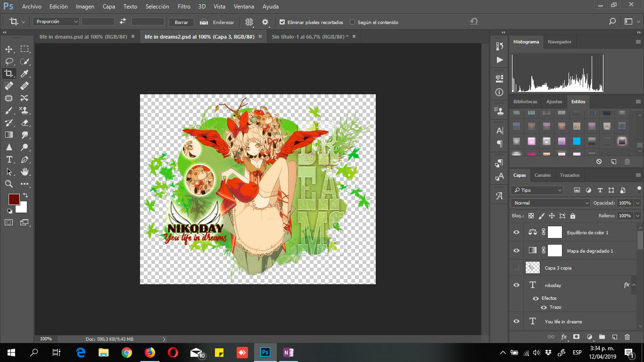Open the Selección menu
644x362 pixels.
coord(157,7)
